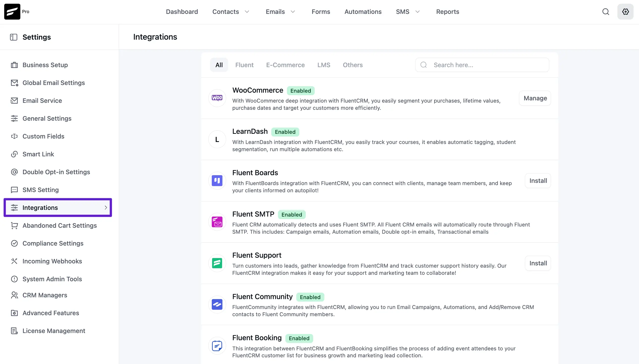639x364 pixels.
Task: Toggle the Settings sidebar panel icon
Action: pyautogui.click(x=13, y=37)
